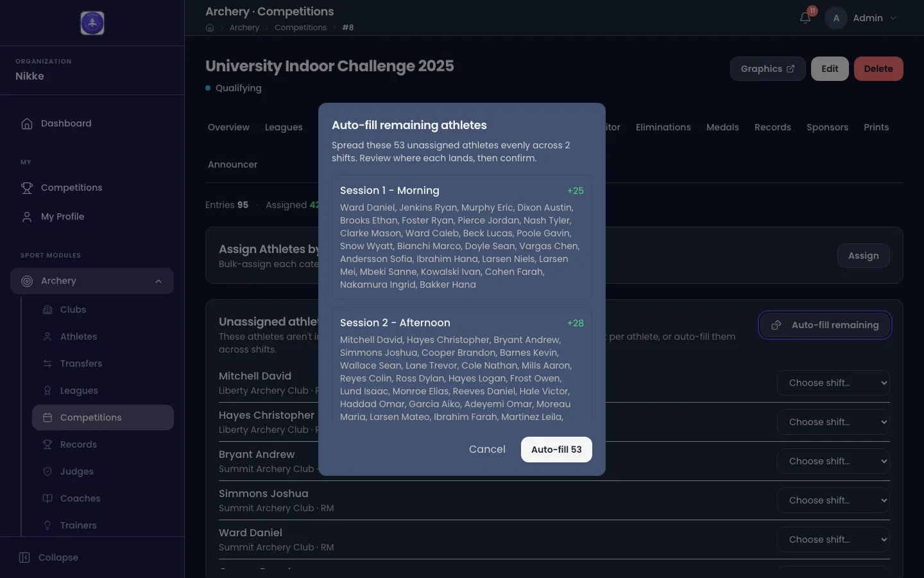
Task: Click the Competitions trophy icon under My
Action: (27, 188)
